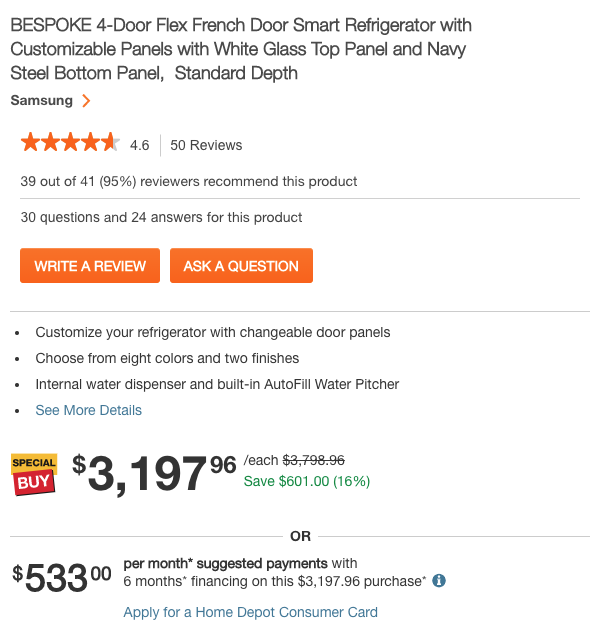Image resolution: width=599 pixels, height=642 pixels.
Task: Open Apply for a Home Depot Consumer Card
Action: pyautogui.click(x=251, y=612)
